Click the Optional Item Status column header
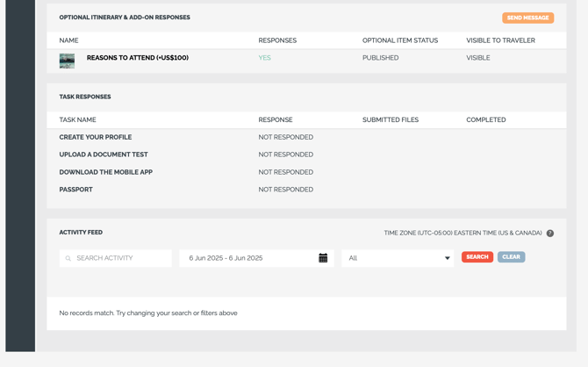 pyautogui.click(x=399, y=40)
